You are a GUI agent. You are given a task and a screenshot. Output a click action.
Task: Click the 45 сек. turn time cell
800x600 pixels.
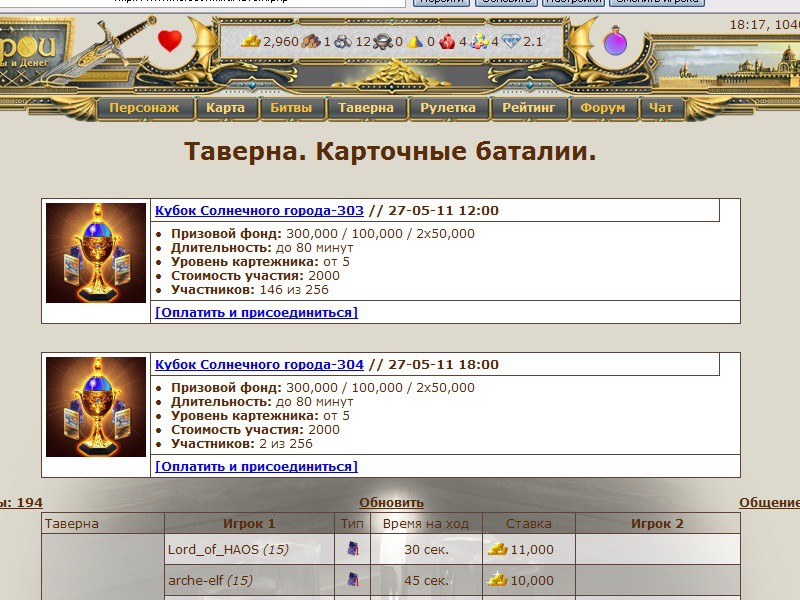point(427,580)
